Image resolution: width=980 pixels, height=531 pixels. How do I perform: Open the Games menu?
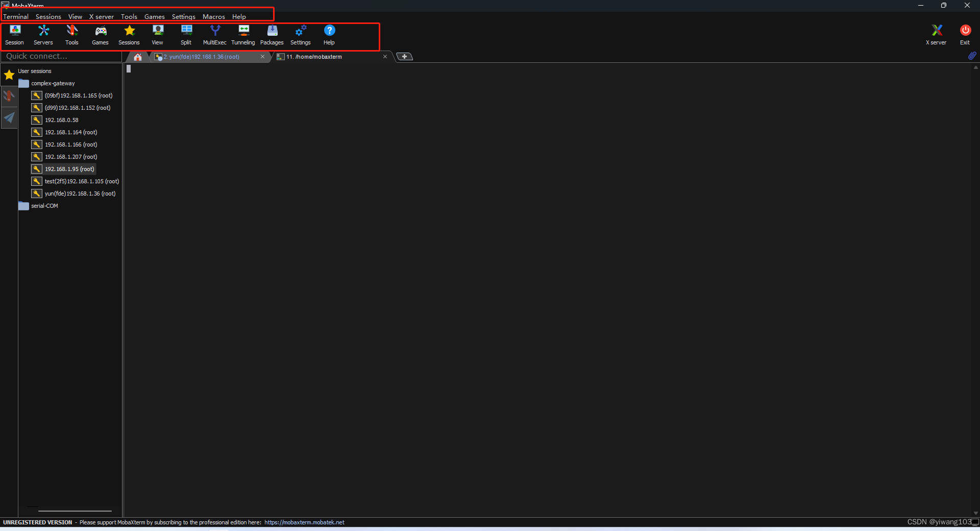(x=155, y=17)
